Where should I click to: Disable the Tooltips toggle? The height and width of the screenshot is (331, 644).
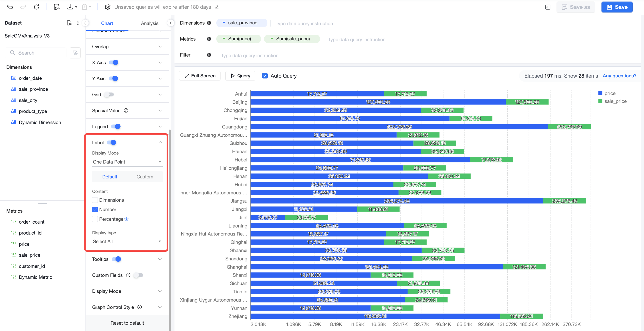click(x=116, y=259)
